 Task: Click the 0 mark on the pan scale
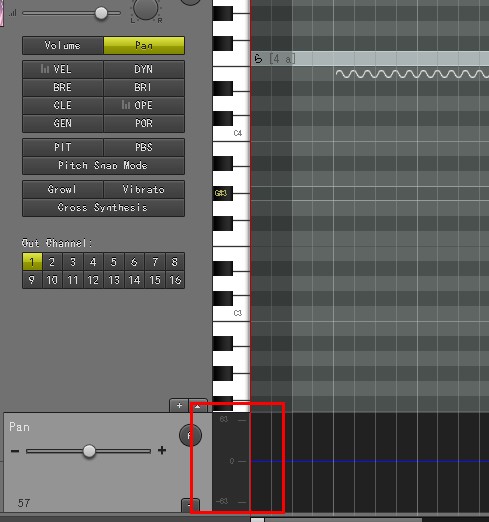232,461
